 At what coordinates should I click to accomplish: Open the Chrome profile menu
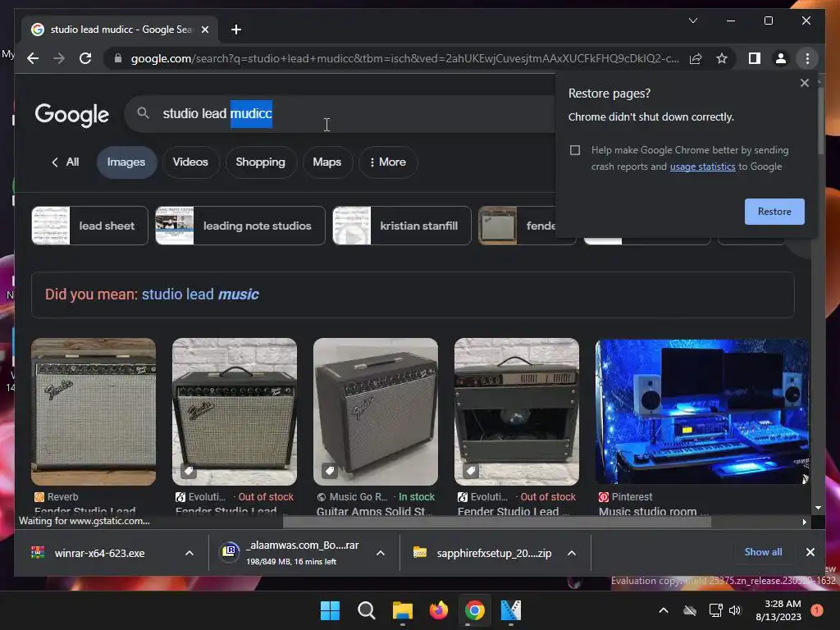click(x=781, y=58)
